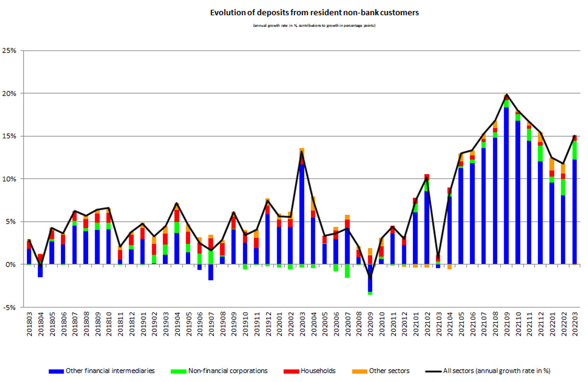Click the blue Other financial intermediaries legend swatch

(x=56, y=371)
